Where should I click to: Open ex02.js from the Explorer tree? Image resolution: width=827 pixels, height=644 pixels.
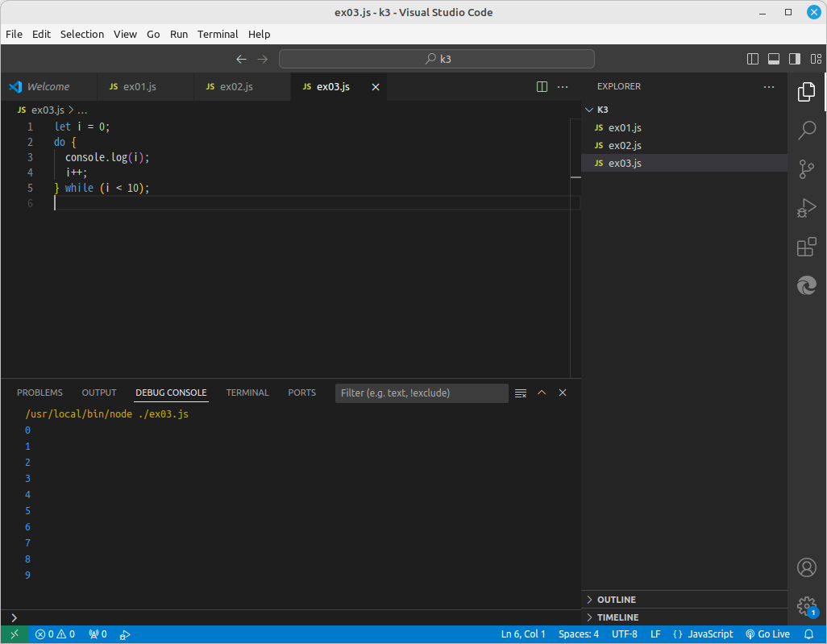click(684, 146)
